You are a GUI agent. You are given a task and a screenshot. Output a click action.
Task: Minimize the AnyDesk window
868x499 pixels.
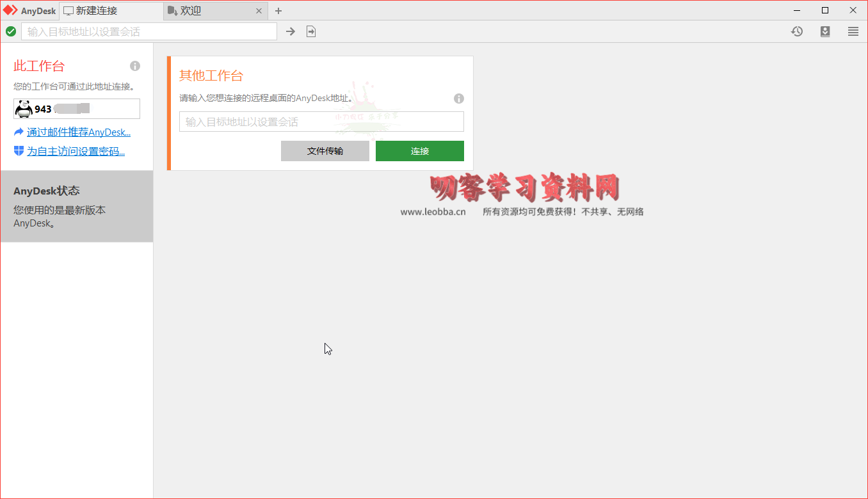pyautogui.click(x=797, y=10)
